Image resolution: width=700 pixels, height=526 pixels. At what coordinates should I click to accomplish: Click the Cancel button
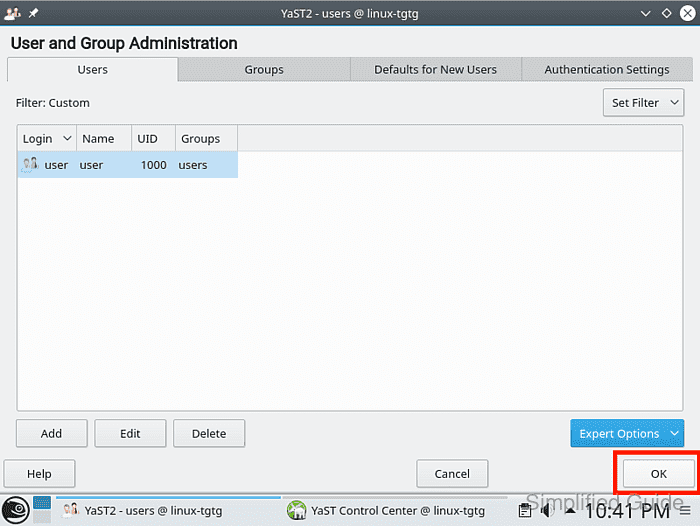[452, 473]
